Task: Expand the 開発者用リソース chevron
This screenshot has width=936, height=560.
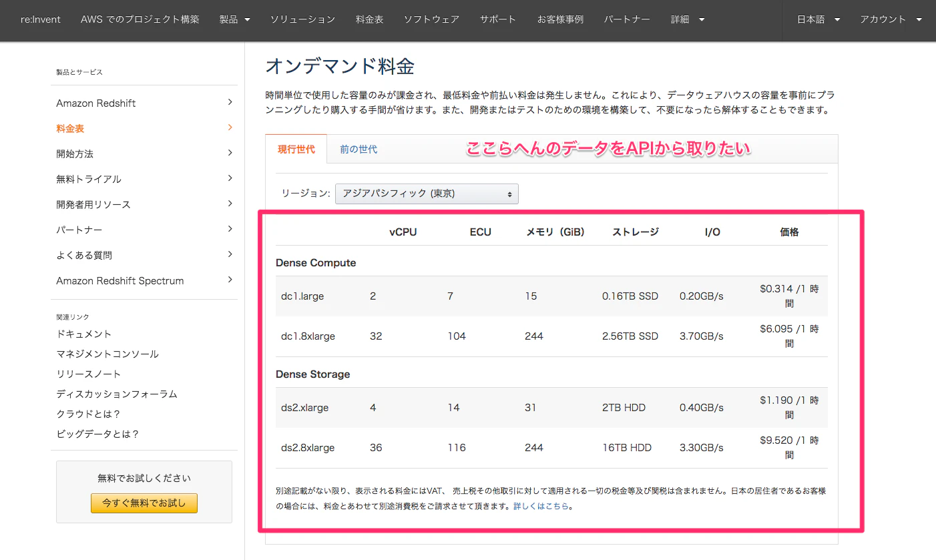Action: point(230,204)
